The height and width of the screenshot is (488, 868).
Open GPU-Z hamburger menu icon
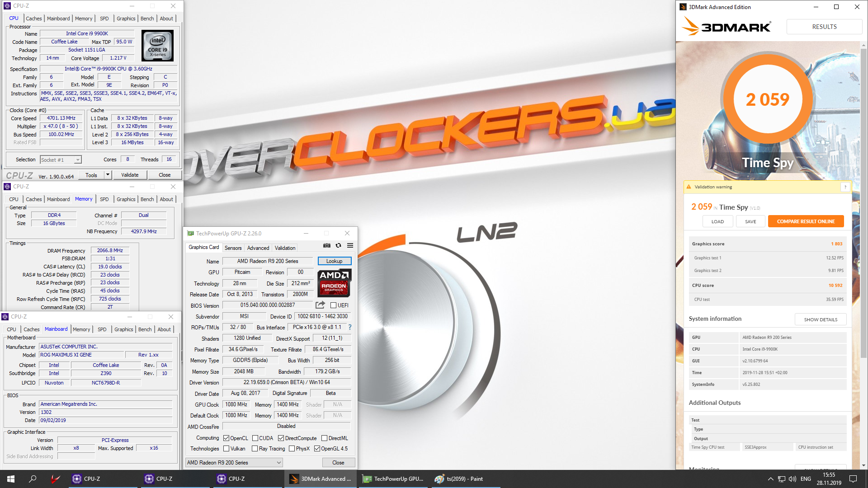[x=350, y=245]
